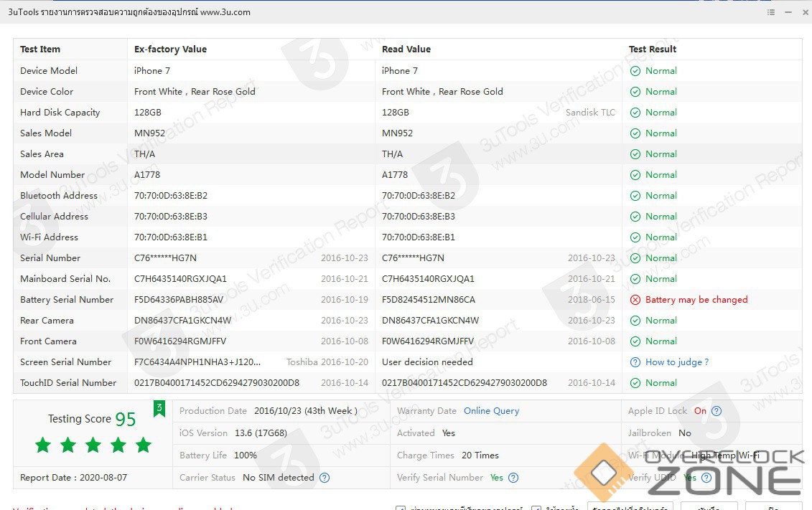Click red warning icon in Battery Serial row
Image resolution: width=812 pixels, height=510 pixels.
[x=635, y=300]
